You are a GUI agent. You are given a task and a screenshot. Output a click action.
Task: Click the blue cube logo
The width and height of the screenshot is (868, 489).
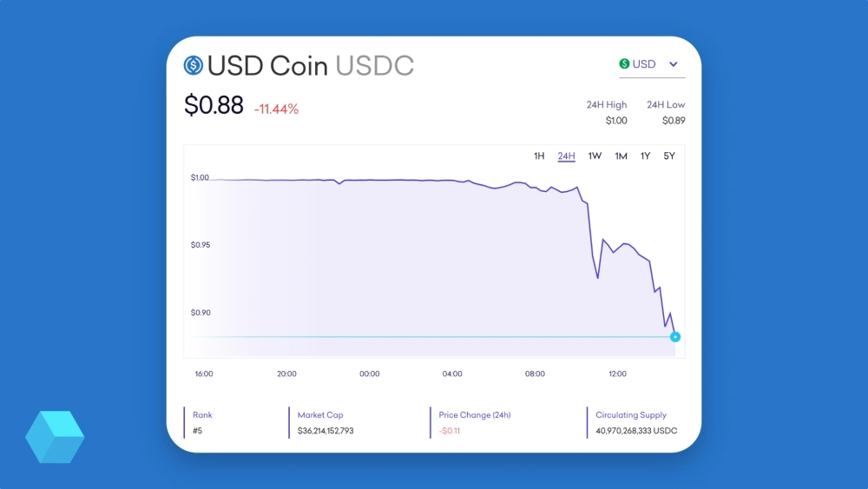point(55,436)
